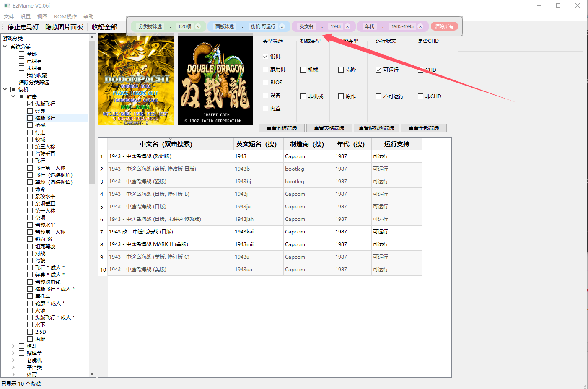Check the 潜艇 category checkbox
The height and width of the screenshot is (389, 588).
click(30, 339)
